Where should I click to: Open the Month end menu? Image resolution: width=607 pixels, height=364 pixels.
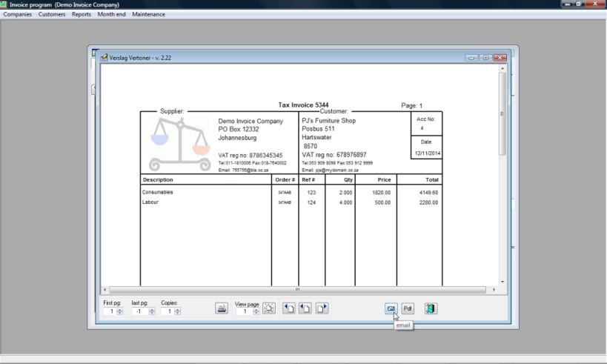[111, 15]
